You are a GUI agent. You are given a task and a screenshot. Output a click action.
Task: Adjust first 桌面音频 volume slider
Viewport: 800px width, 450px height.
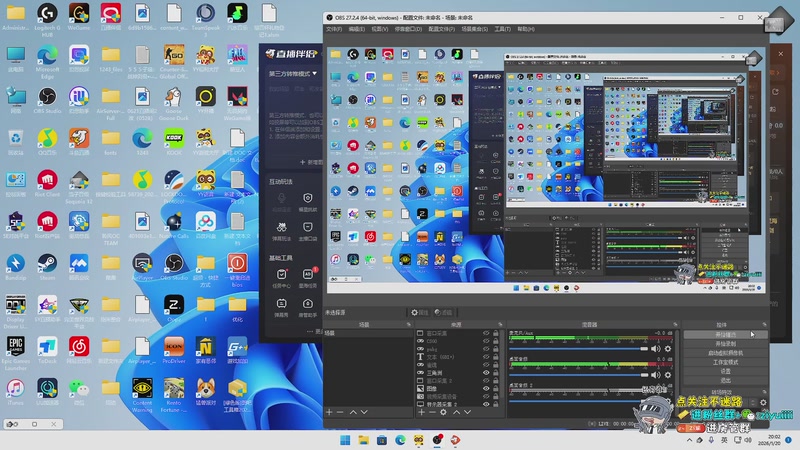(x=579, y=375)
